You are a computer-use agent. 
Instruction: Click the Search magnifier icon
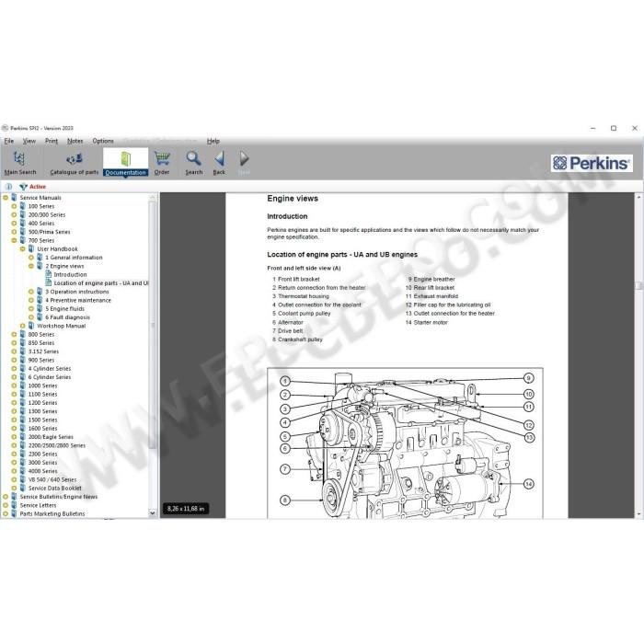(x=193, y=158)
